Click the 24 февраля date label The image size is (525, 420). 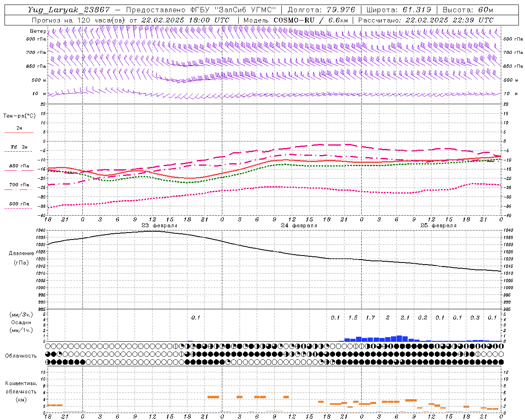299,226
